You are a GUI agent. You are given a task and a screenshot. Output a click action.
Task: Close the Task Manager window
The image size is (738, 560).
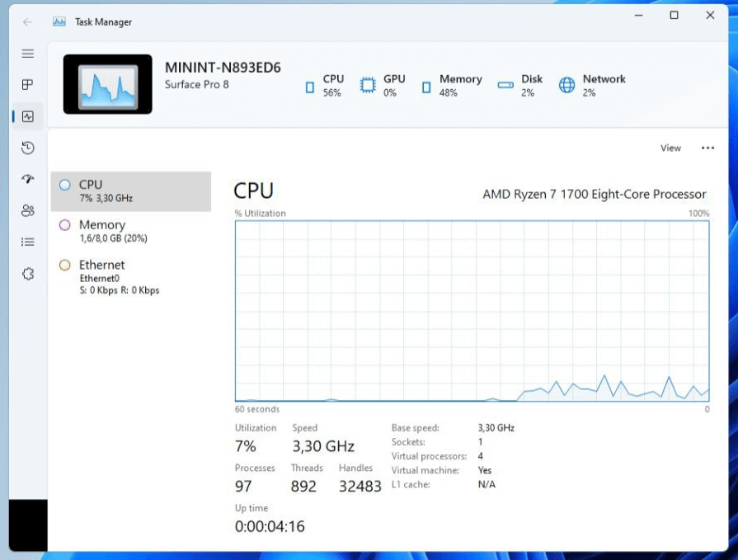(x=710, y=16)
